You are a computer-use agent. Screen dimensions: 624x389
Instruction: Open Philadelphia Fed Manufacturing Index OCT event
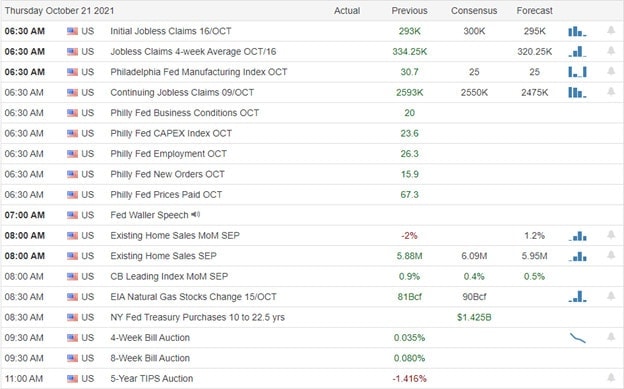point(199,72)
